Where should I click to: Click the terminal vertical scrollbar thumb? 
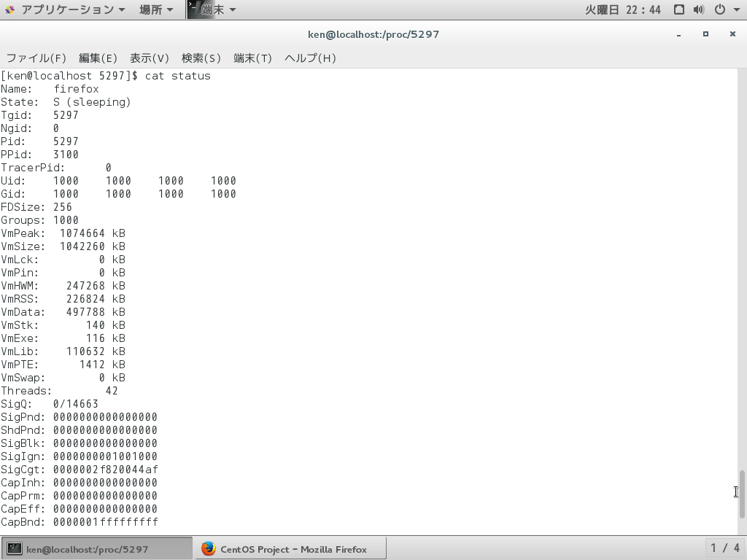742,494
